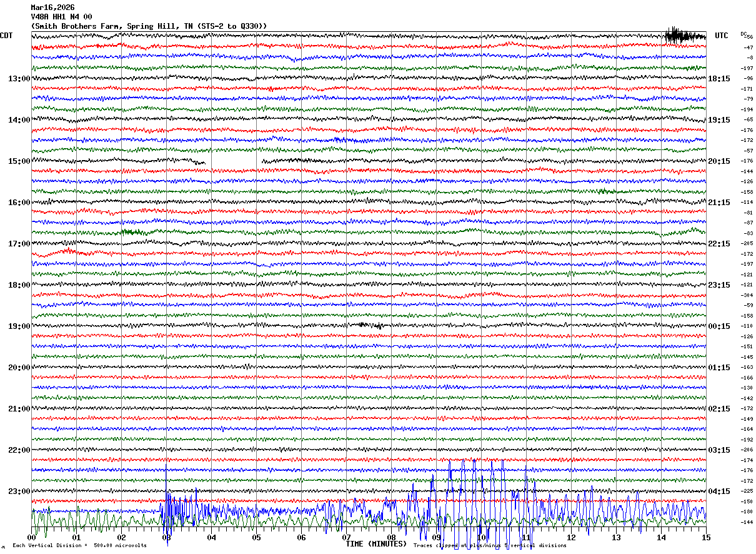Click the small black burst on 19:00 trace
Image resolution: width=756 pixels, height=554 pixels.
(372, 325)
